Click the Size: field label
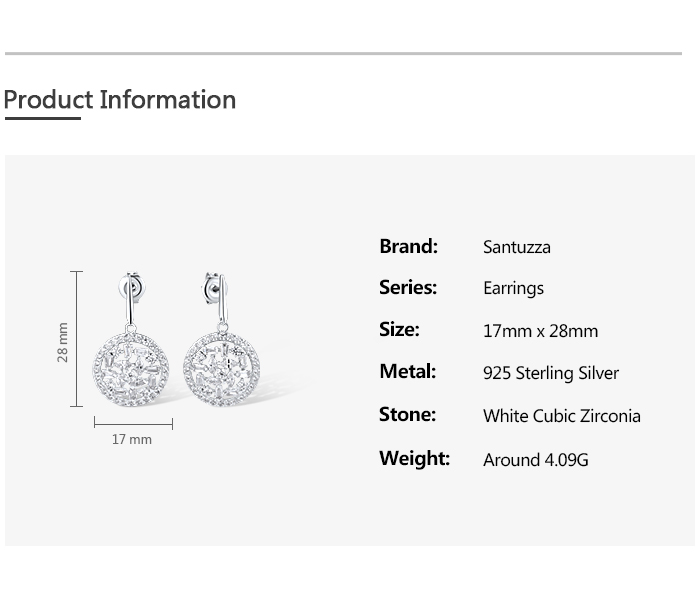 tap(399, 329)
